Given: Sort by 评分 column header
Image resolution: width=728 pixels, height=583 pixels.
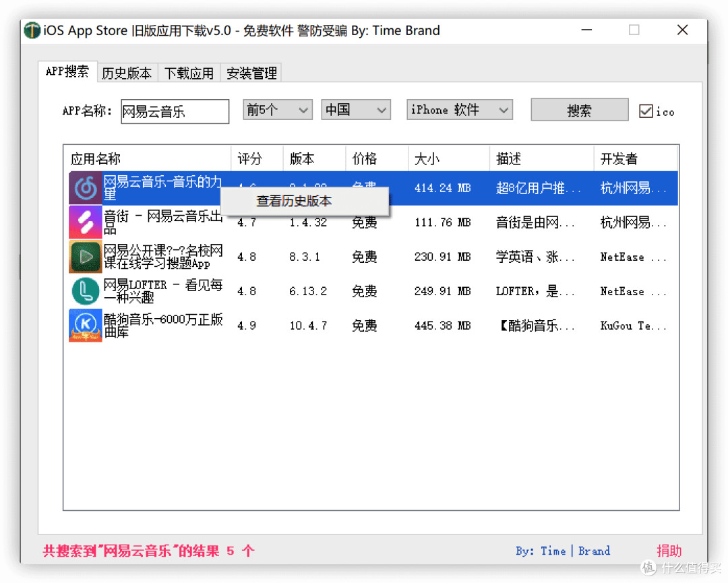Looking at the screenshot, I should click(x=257, y=159).
